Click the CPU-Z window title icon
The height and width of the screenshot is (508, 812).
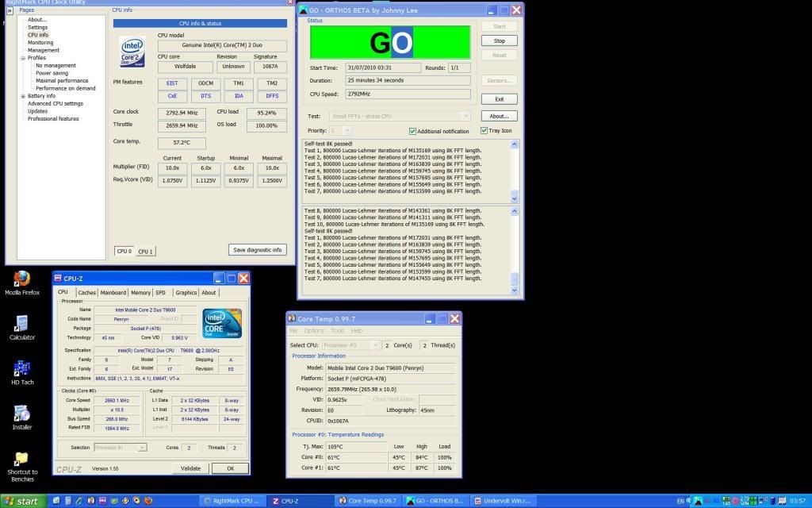click(58, 279)
